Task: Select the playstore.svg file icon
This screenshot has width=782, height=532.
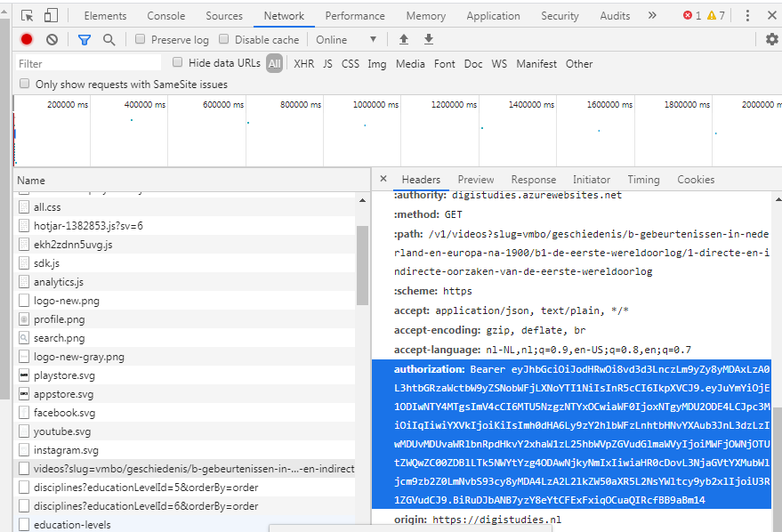Action: click(x=23, y=375)
